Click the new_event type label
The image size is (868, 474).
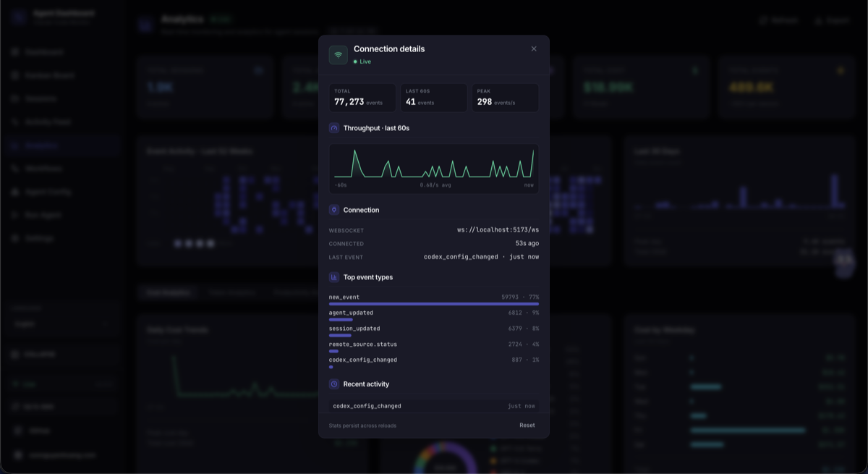[x=344, y=297]
